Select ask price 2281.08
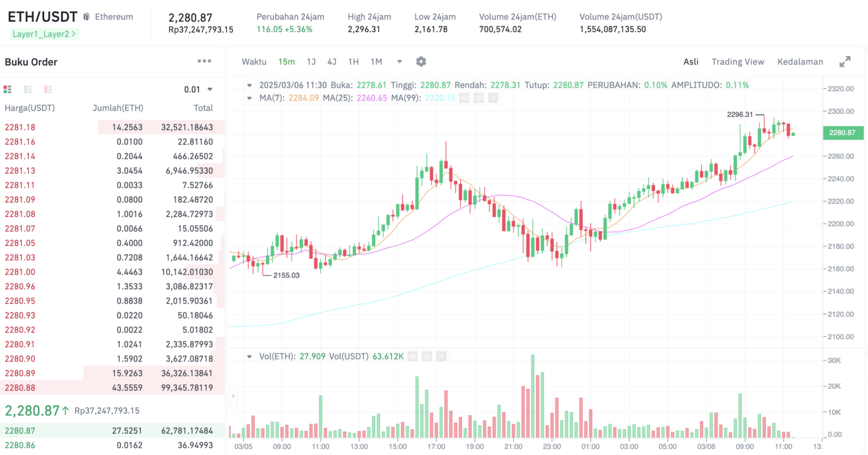The image size is (868, 455). click(x=20, y=214)
